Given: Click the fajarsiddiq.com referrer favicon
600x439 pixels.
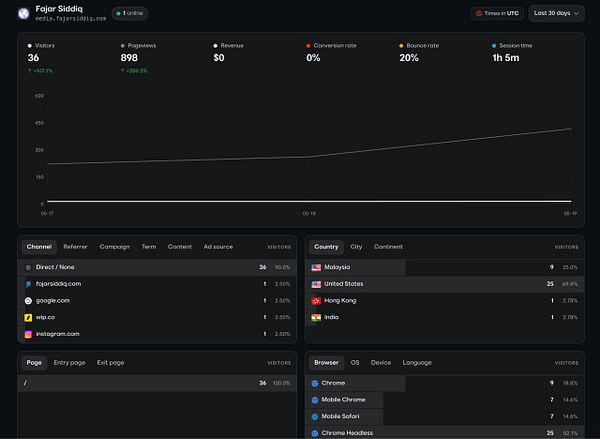Looking at the screenshot, I should 28,284.
